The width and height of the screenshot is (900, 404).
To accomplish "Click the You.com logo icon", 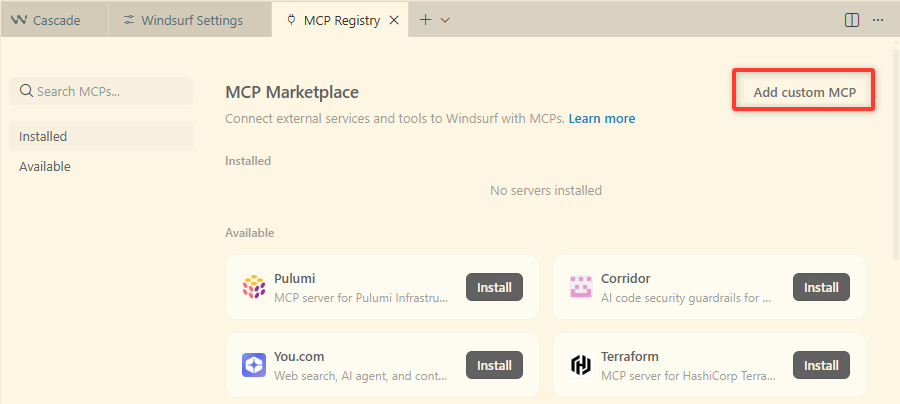I will click(254, 365).
